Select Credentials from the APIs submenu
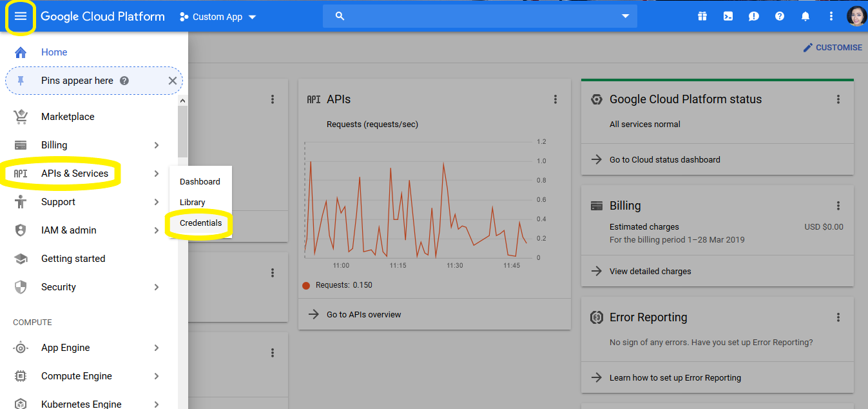 coord(200,223)
